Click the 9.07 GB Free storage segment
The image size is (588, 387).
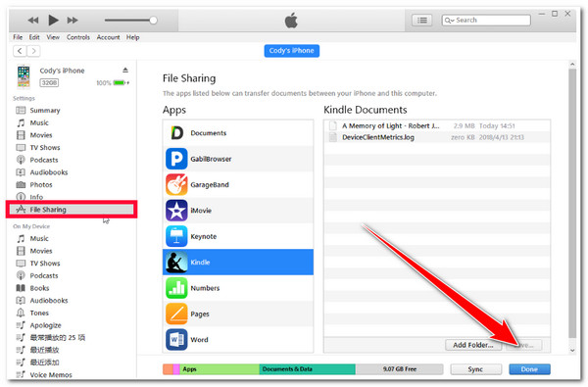pos(399,369)
